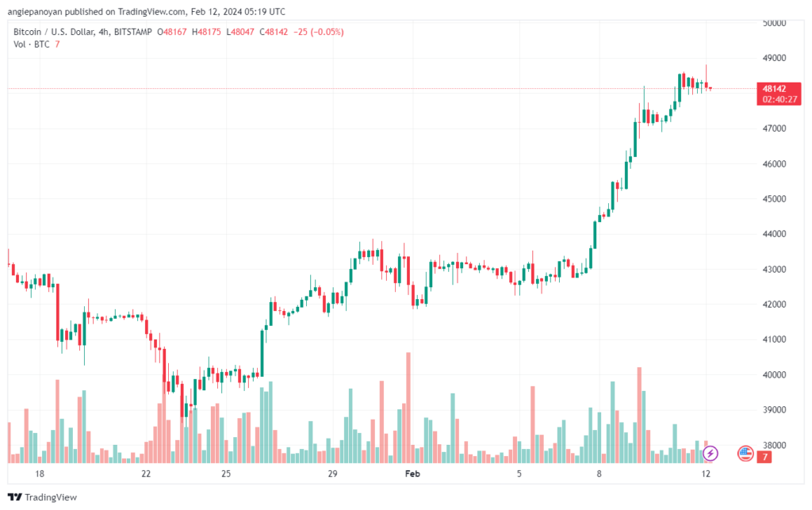The height and width of the screenshot is (510, 812).
Task: Click the red current price label 48142
Action: click(x=774, y=88)
